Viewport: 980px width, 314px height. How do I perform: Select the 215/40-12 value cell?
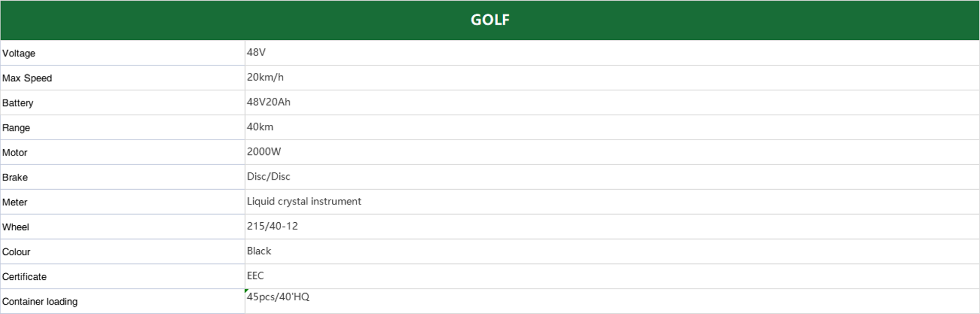pos(612,227)
